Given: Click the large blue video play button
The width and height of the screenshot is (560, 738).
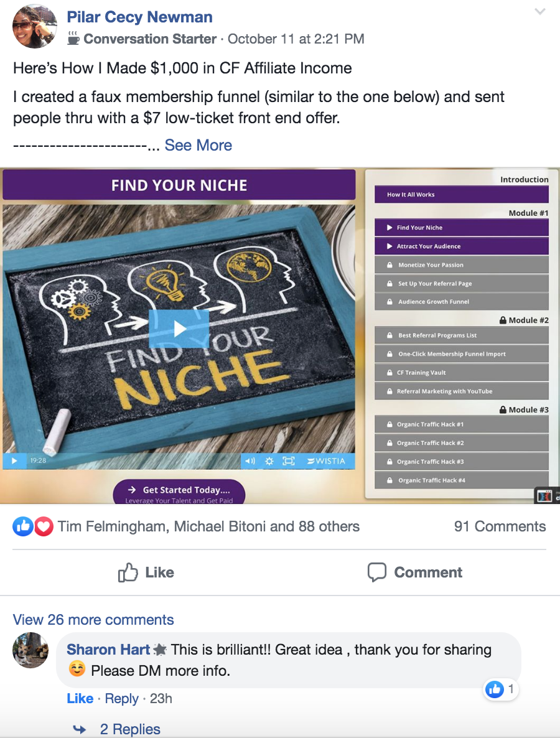Looking at the screenshot, I should 179,329.
